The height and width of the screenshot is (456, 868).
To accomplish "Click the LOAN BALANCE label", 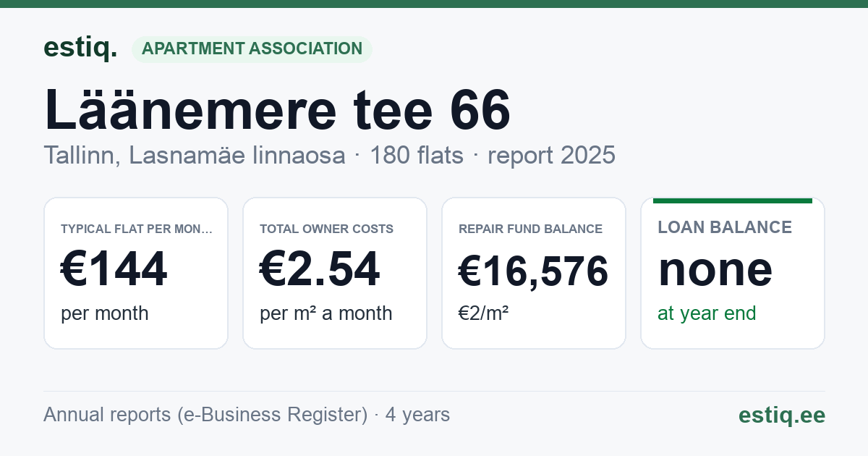I will click(725, 227).
